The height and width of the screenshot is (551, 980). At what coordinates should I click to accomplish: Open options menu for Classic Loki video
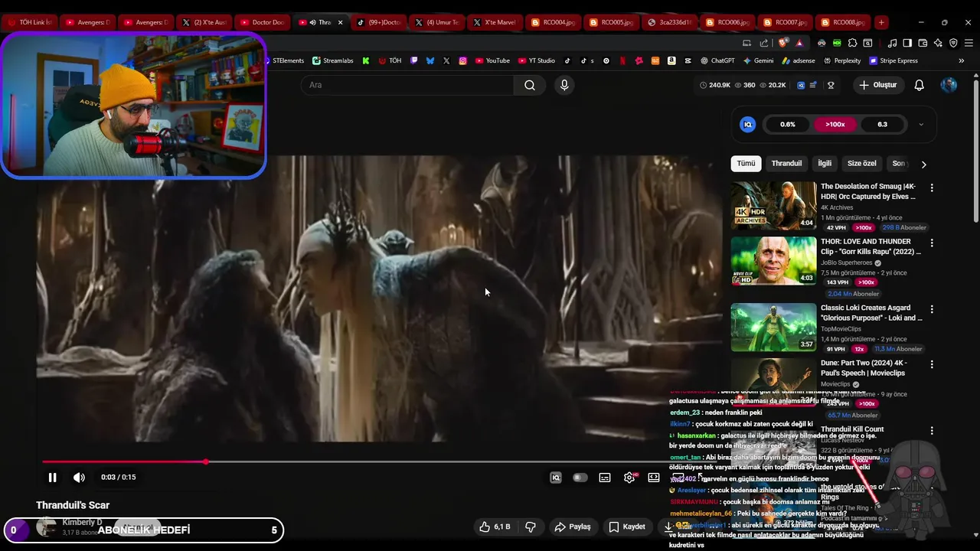[x=932, y=309]
